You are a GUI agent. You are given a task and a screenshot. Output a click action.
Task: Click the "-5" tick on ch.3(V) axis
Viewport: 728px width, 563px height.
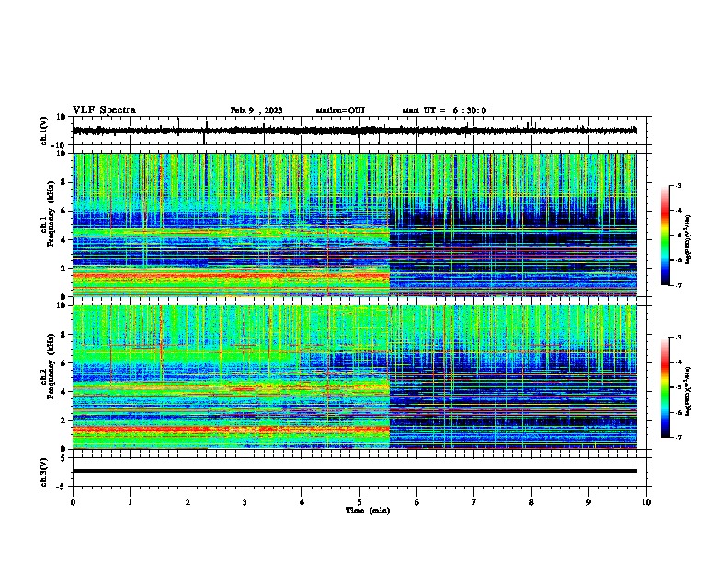(63, 487)
